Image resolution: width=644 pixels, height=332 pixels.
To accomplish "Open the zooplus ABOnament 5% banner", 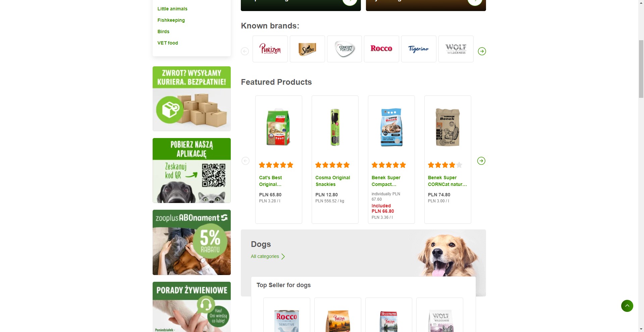I will (192, 242).
